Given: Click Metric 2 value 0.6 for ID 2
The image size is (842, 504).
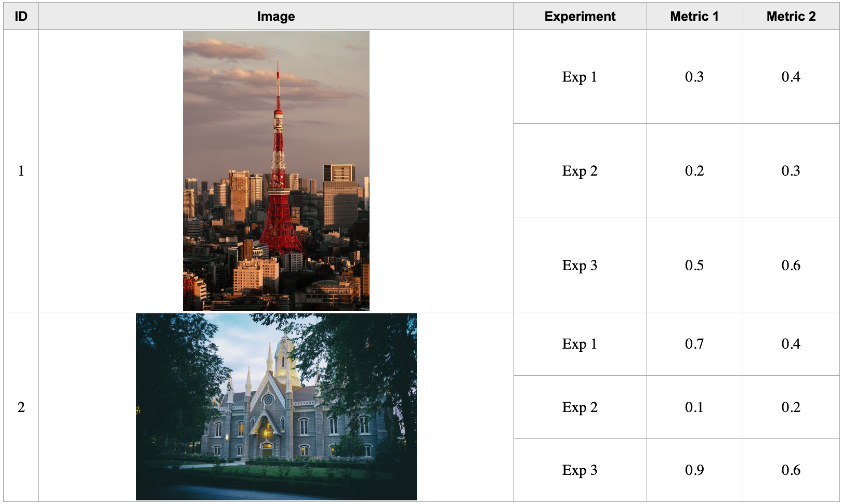Looking at the screenshot, I should [x=791, y=470].
